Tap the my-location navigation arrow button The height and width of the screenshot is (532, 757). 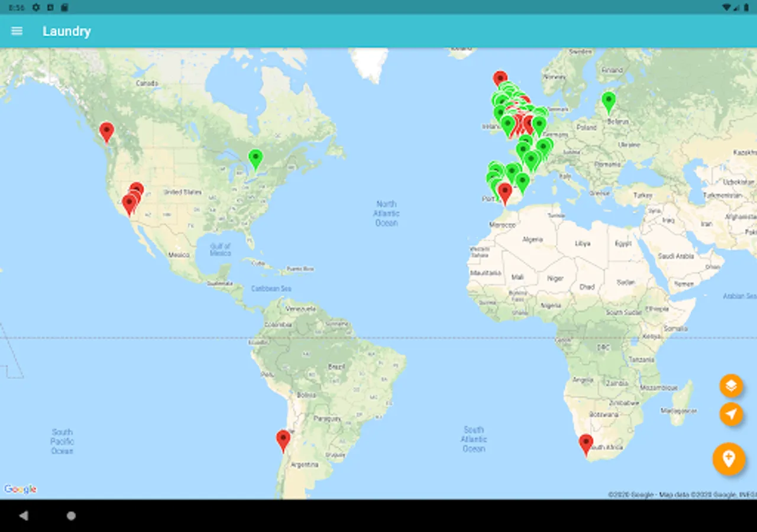point(731,414)
